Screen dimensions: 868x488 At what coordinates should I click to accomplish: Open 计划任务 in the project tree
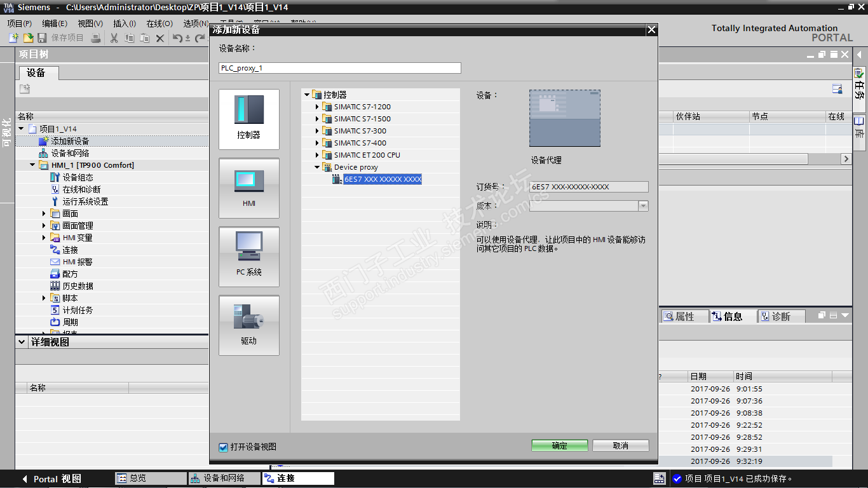tap(78, 310)
